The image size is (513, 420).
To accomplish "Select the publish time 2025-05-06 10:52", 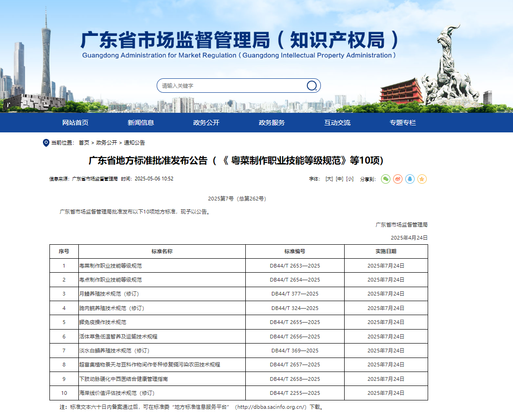I will (154, 179).
